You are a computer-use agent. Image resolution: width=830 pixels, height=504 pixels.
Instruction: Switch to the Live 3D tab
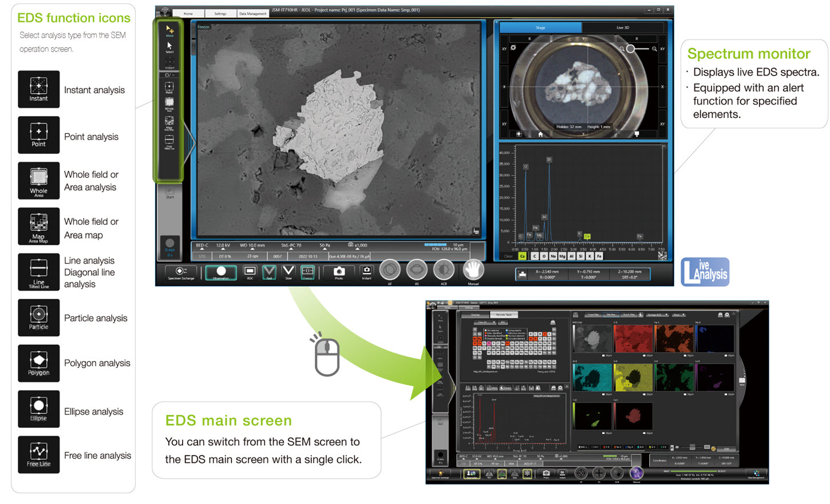click(622, 27)
